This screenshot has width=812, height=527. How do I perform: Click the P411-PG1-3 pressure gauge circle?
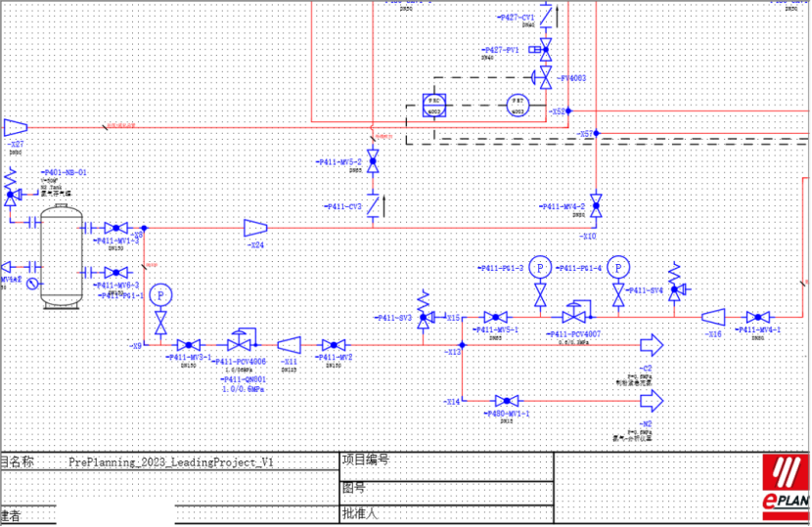pos(540,268)
